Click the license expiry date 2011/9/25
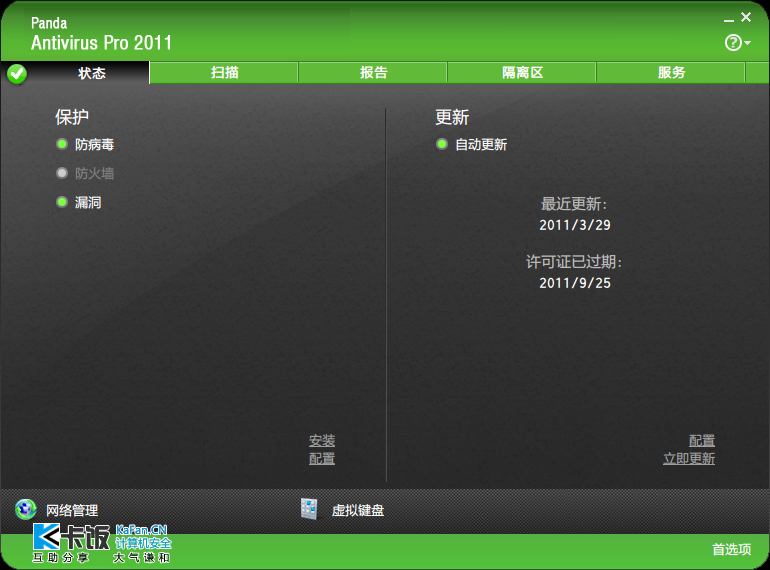This screenshot has height=570, width=770. (x=575, y=283)
